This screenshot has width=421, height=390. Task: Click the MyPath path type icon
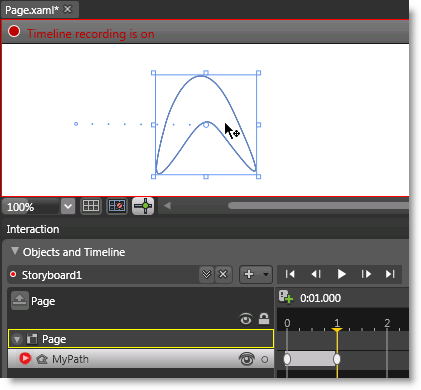point(42,359)
